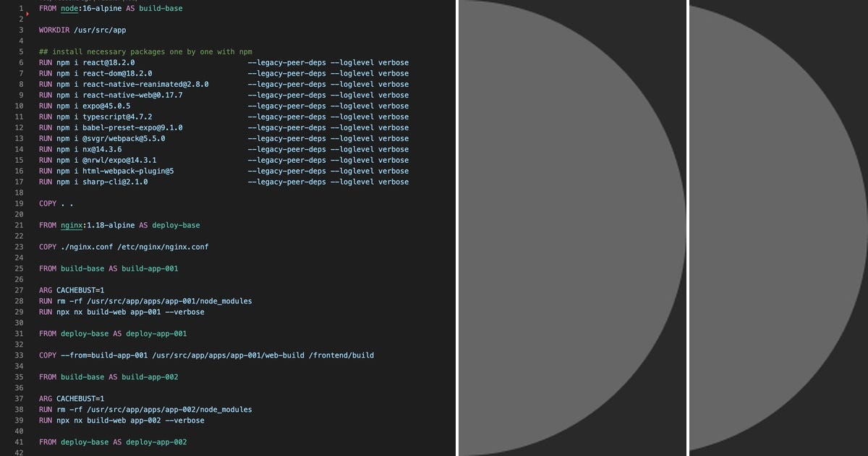Click "RUN npx nx build-web app-002 --verbose"
Screen dimensions: 868x456
[x=122, y=421]
